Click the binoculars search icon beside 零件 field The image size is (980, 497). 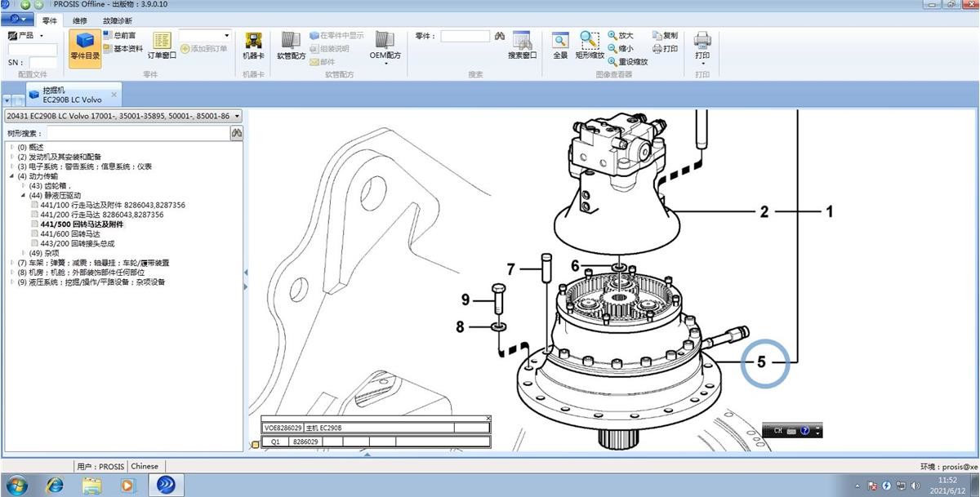pos(500,36)
